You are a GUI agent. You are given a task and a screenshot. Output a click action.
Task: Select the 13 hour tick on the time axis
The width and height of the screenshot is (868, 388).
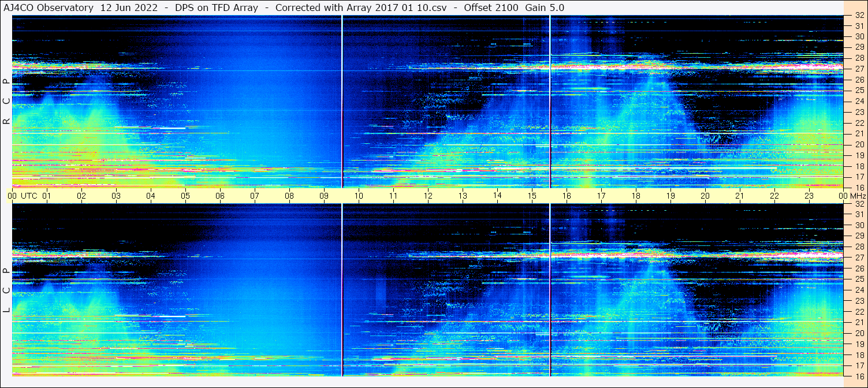pyautogui.click(x=463, y=196)
